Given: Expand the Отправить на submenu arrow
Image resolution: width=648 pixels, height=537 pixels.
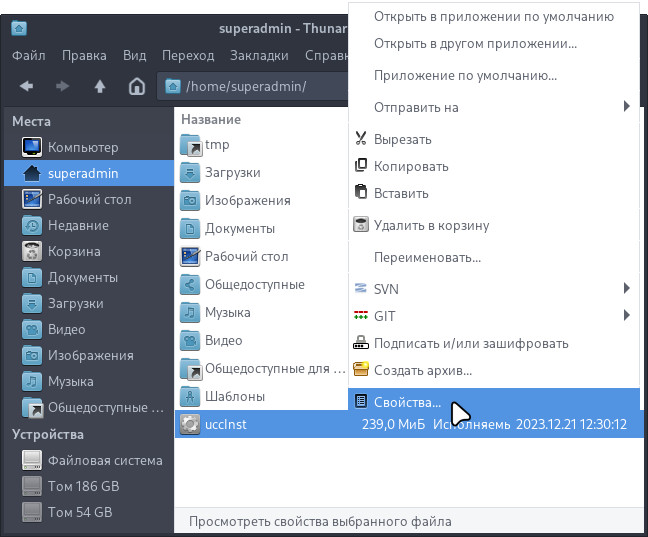Looking at the screenshot, I should click(x=626, y=107).
